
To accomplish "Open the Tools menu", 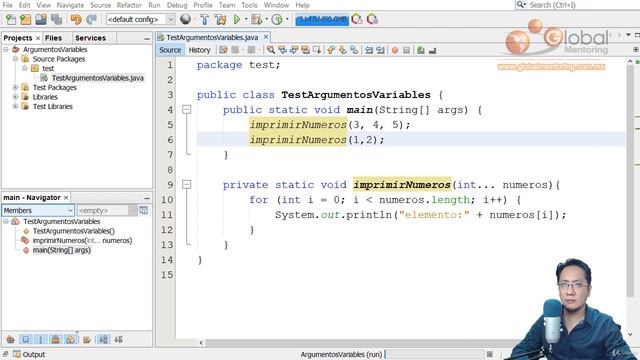I will [x=249, y=5].
